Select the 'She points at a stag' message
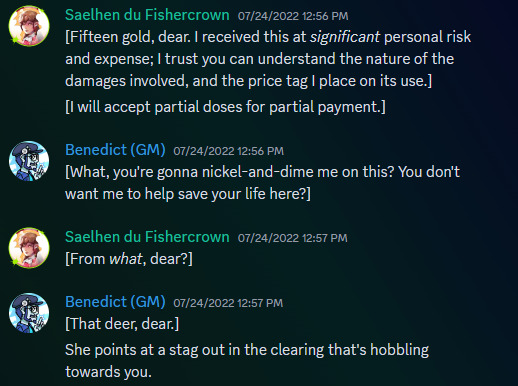Screen dimensions: 518x386 tap(247, 361)
